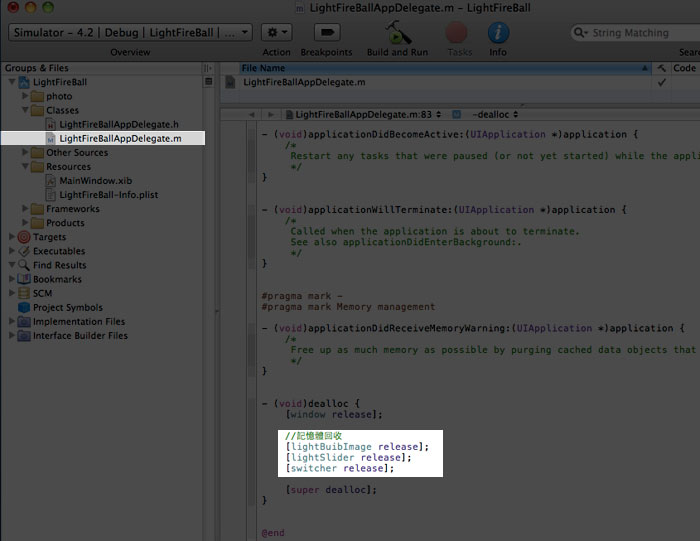Select MainWindow.xib file
Viewport: 700px width, 541px height.
coord(96,180)
